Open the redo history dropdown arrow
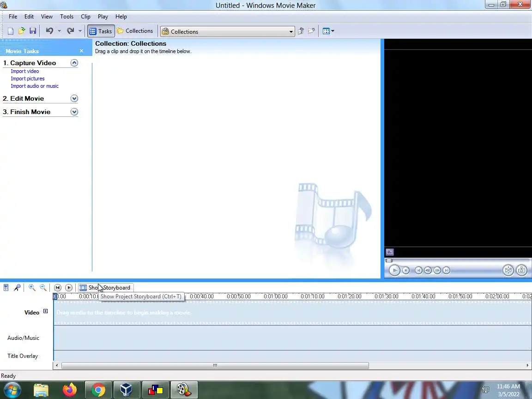The width and height of the screenshot is (532, 399). [x=80, y=31]
